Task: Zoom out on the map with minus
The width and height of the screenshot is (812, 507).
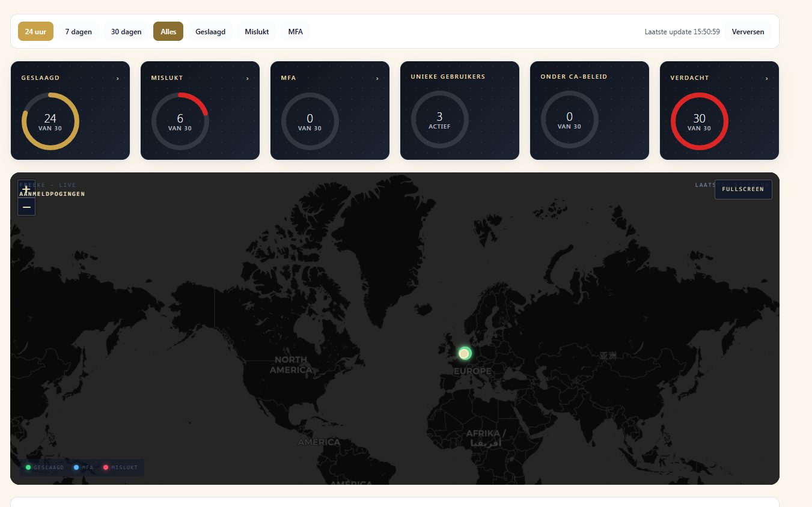Action: pos(26,207)
